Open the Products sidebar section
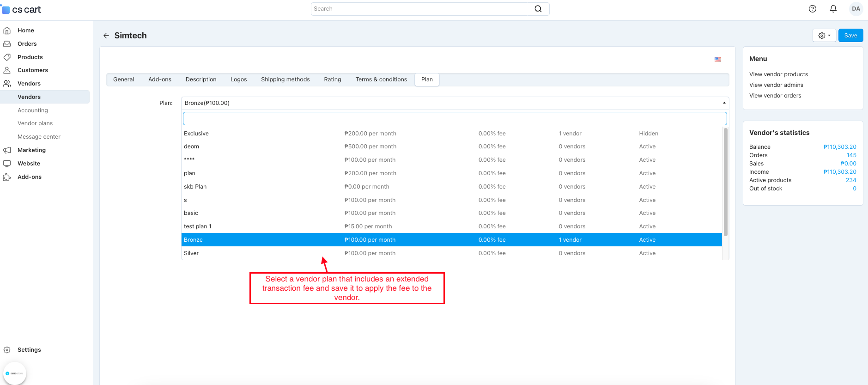The height and width of the screenshot is (385, 868). [30, 57]
